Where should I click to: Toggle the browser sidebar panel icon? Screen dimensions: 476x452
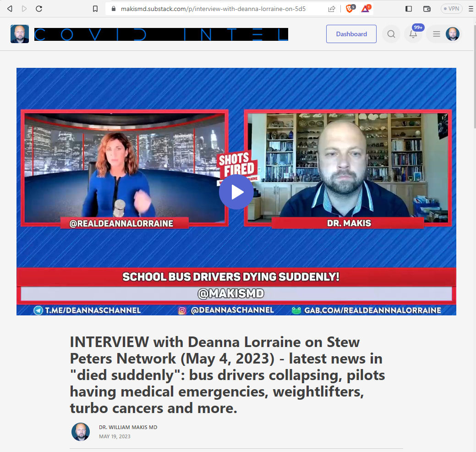(409, 9)
